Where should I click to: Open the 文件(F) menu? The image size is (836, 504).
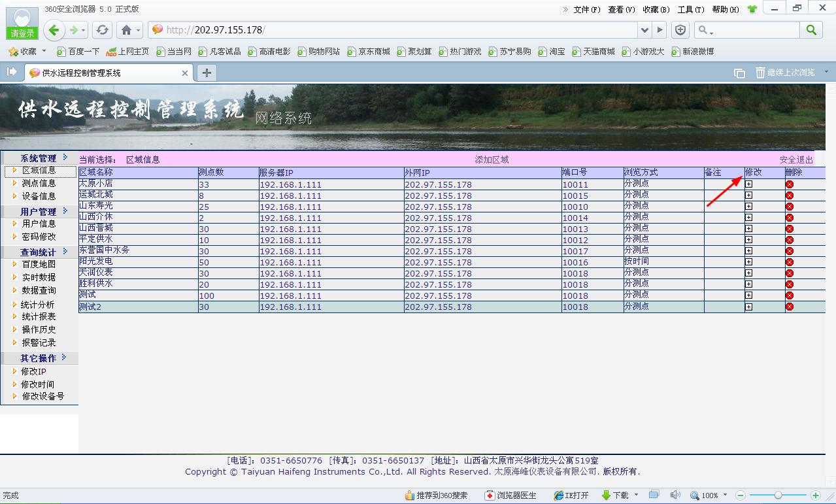[586, 10]
